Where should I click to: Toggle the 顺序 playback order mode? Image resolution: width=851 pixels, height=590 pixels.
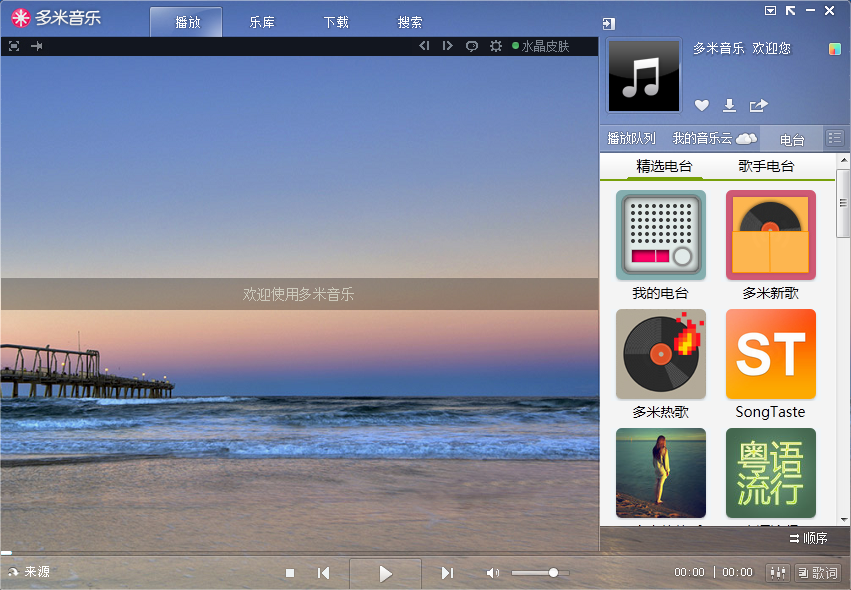(x=808, y=539)
